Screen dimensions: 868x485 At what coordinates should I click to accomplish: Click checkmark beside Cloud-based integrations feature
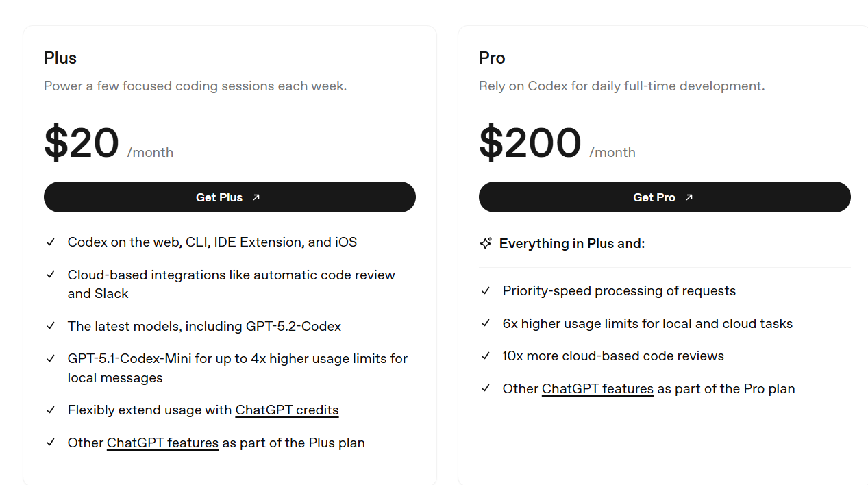coord(51,275)
